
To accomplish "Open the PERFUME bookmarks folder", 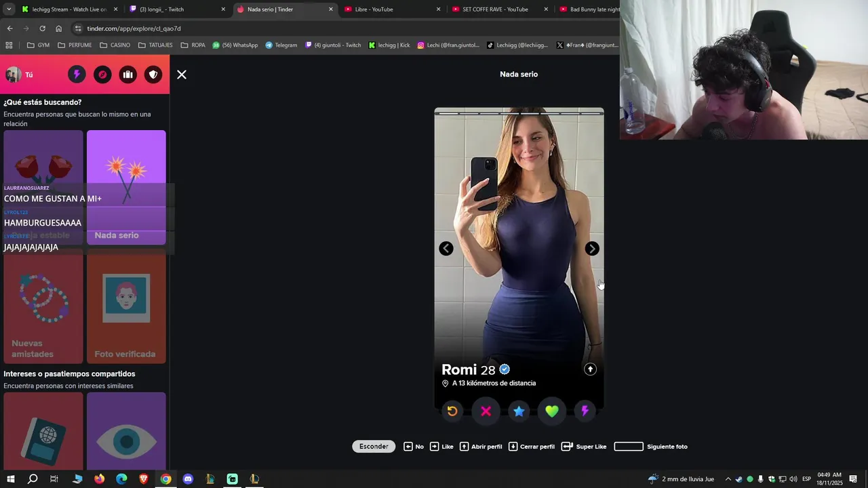I will pyautogui.click(x=75, y=45).
